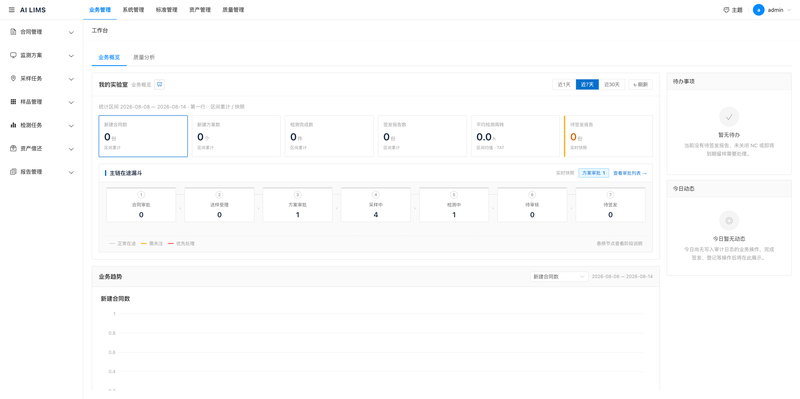Viewport: 800px width, 399px height.
Task: Click the AI LIMS logo text
Action: (x=33, y=10)
